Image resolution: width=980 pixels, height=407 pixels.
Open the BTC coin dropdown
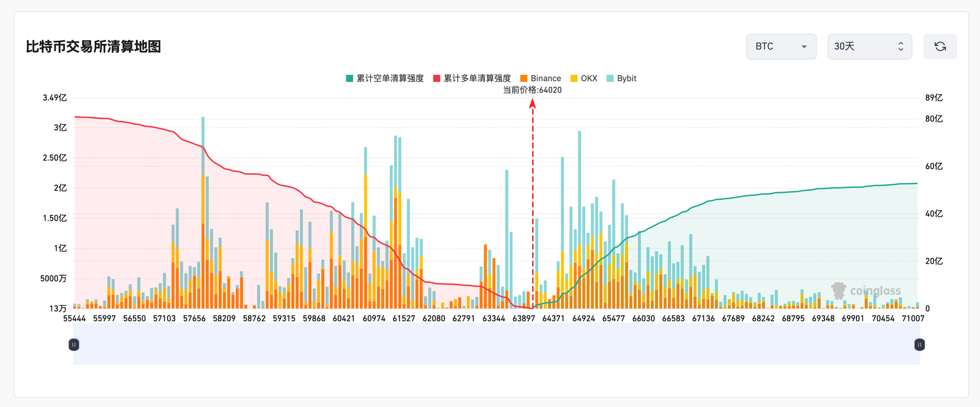781,47
